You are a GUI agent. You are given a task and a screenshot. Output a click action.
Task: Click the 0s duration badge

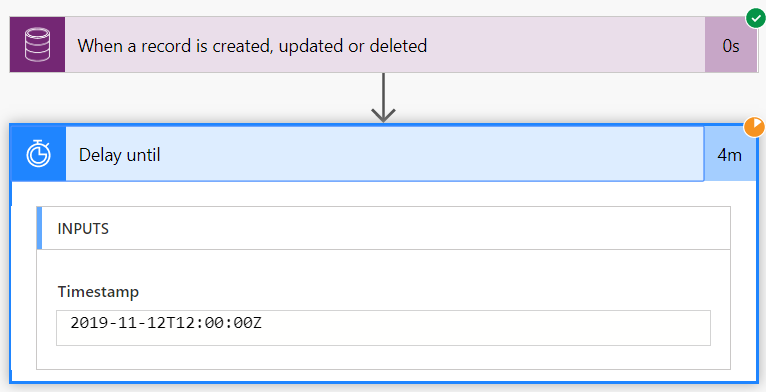pos(731,45)
